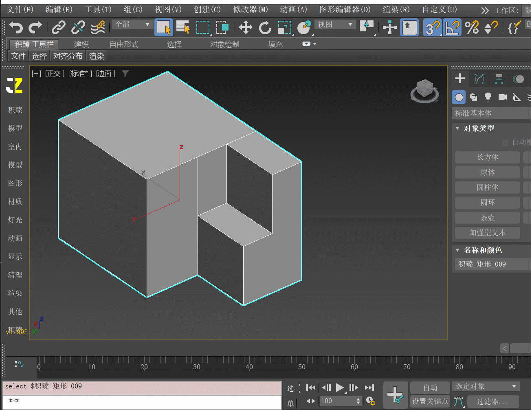Click the 渲染 button in 积臻 toolbar
This screenshot has height=410, width=532.
(97, 56)
